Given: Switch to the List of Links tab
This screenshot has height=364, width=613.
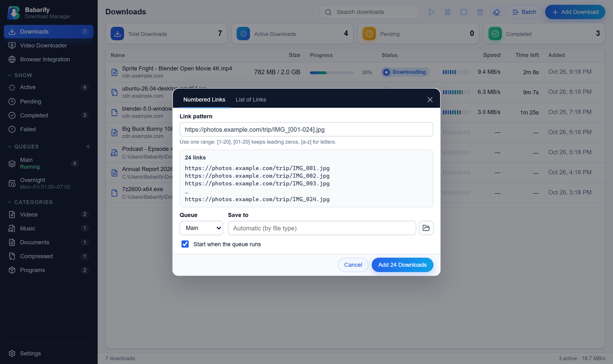Looking at the screenshot, I should pyautogui.click(x=251, y=100).
